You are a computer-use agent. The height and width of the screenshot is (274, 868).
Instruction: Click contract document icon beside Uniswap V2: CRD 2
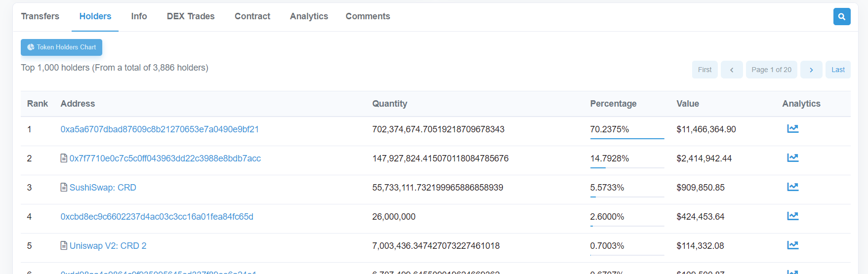click(x=64, y=246)
